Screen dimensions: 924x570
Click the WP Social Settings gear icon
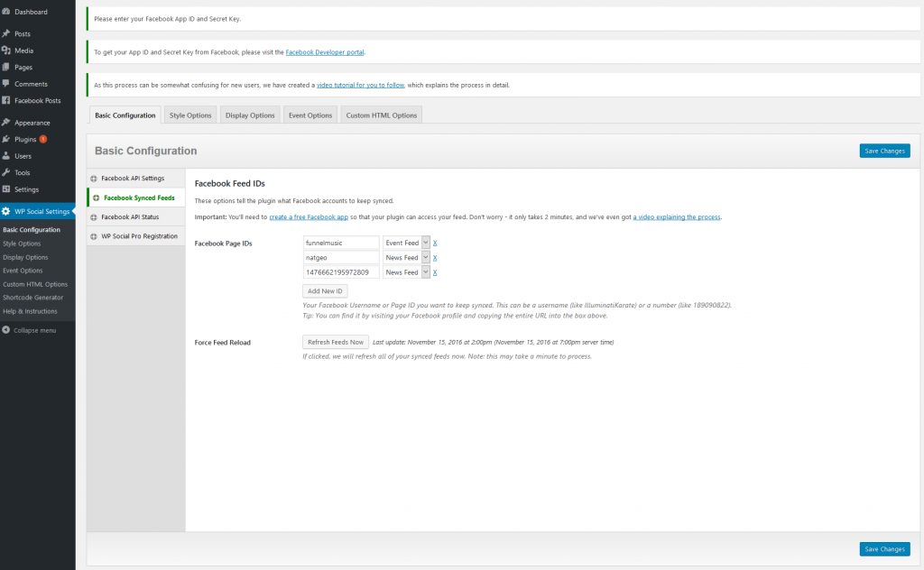tap(6, 211)
